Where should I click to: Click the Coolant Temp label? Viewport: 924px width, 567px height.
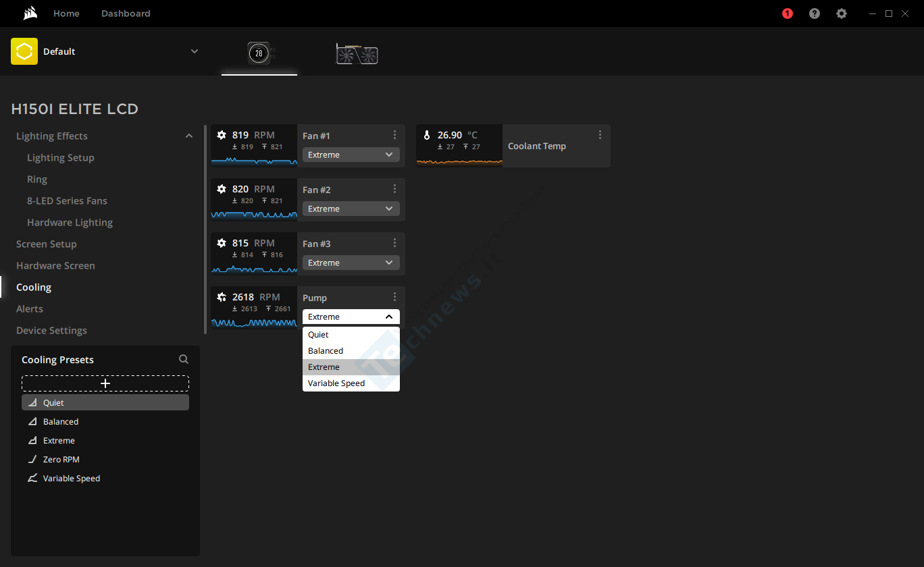tap(537, 146)
